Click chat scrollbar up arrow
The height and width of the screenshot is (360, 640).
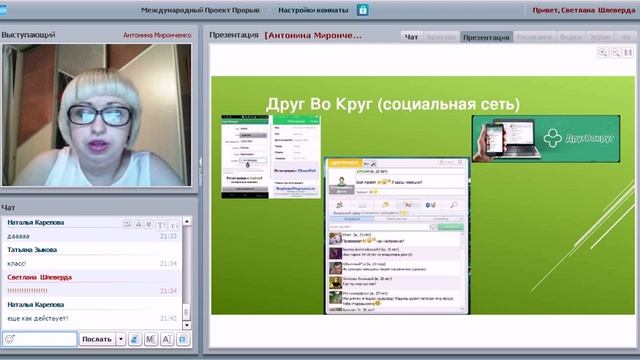tap(187, 221)
